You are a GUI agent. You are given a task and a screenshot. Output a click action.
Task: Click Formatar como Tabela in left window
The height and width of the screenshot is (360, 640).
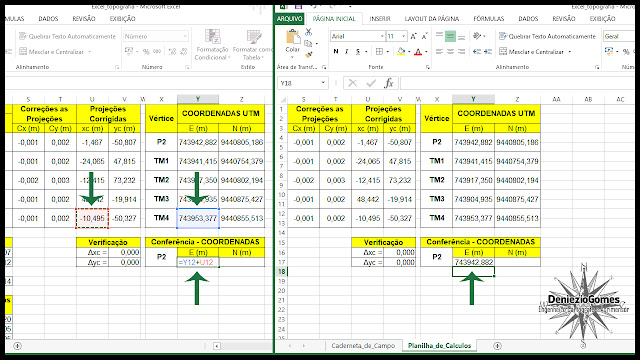coord(253,45)
